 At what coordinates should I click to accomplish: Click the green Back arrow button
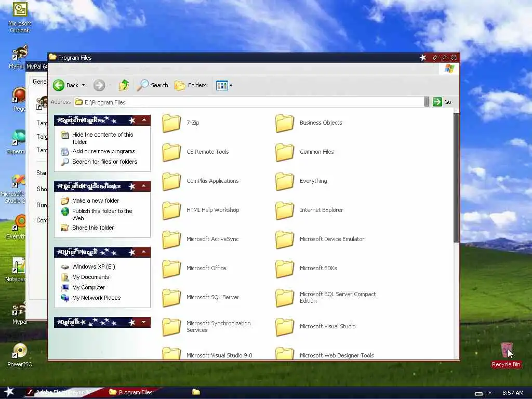click(x=59, y=85)
